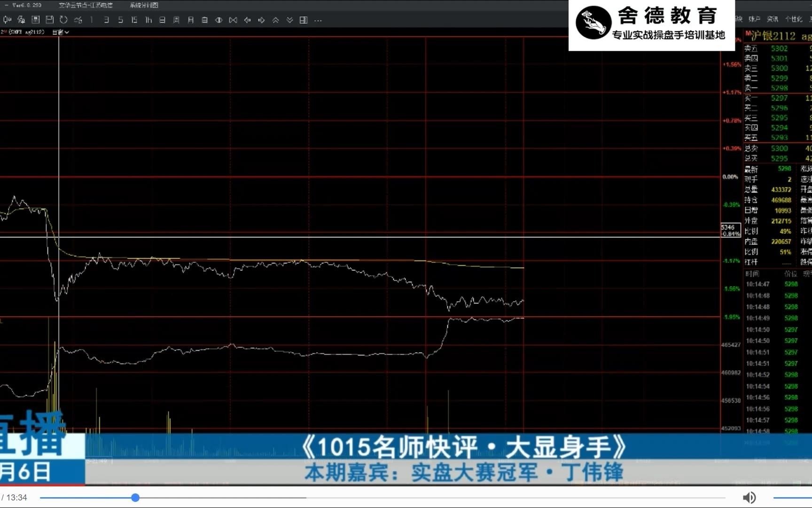Screen dimensions: 812x508
Task: Click tick row 10:14:54 at 5298
Action: 777,386
